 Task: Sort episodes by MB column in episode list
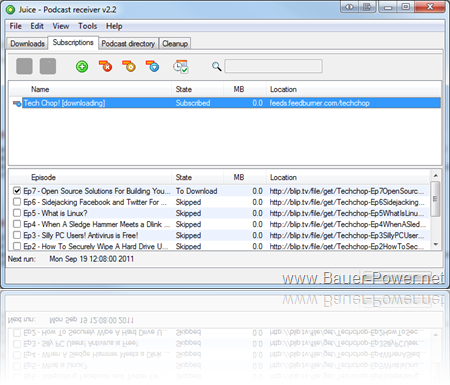(245, 177)
